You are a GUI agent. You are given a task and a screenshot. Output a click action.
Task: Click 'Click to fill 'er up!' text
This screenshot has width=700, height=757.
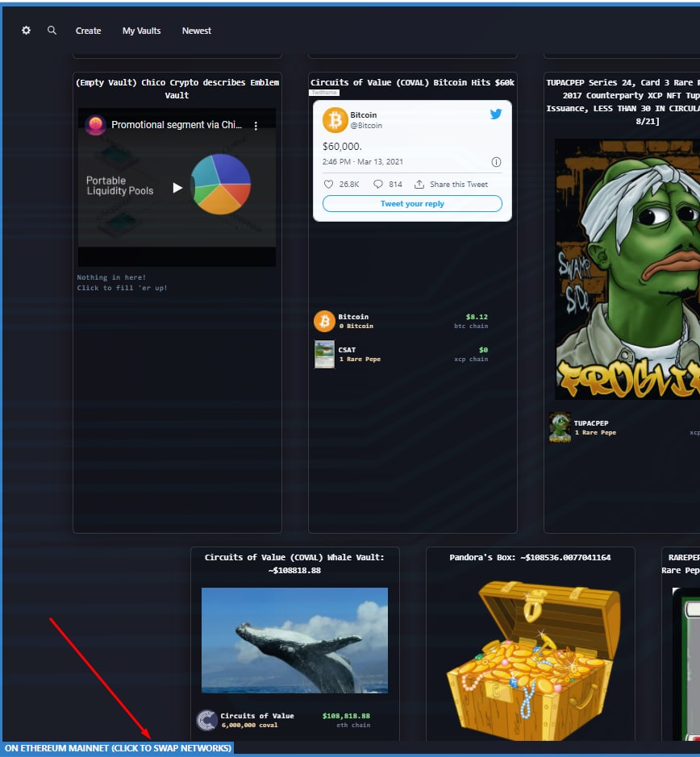click(x=123, y=289)
